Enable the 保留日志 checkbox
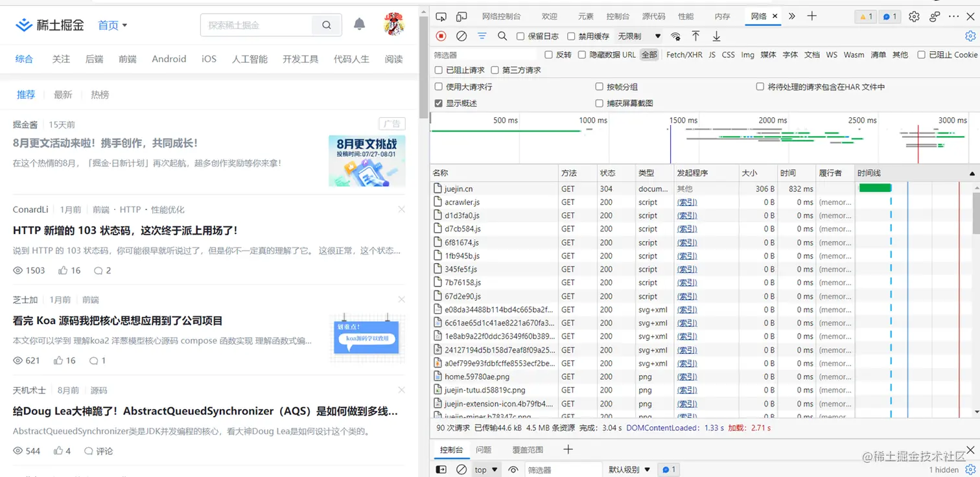Viewport: 980px width, 477px height. click(520, 36)
